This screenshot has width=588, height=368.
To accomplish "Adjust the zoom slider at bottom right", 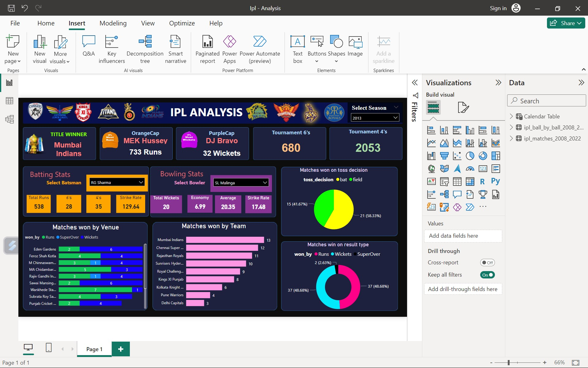I will [508, 362].
